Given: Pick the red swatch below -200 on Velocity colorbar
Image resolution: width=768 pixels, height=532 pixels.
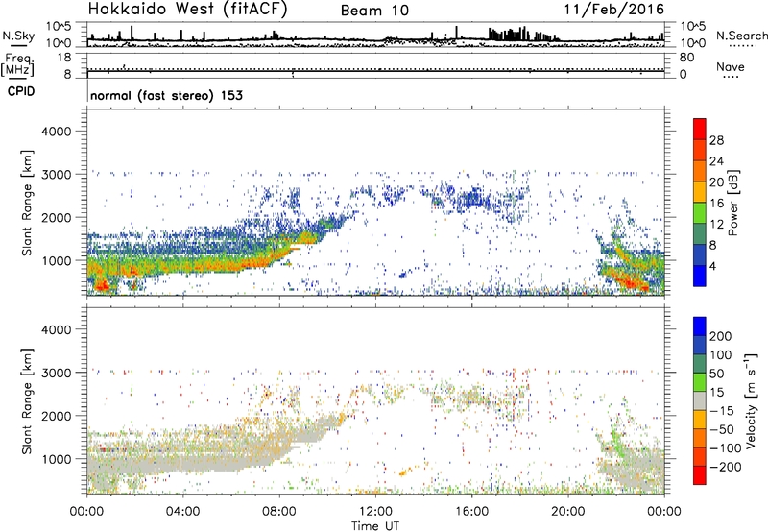Looking at the screenshot, I should [700, 475].
